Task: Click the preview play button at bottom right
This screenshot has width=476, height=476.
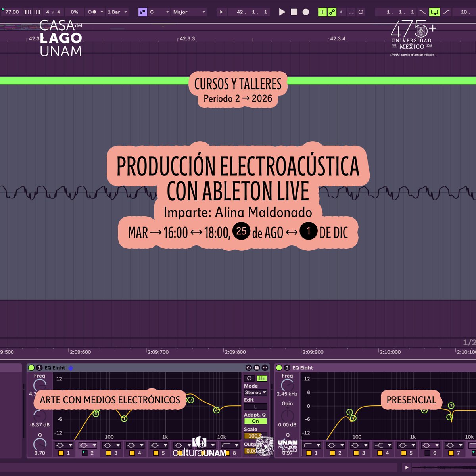Action: tap(407, 467)
